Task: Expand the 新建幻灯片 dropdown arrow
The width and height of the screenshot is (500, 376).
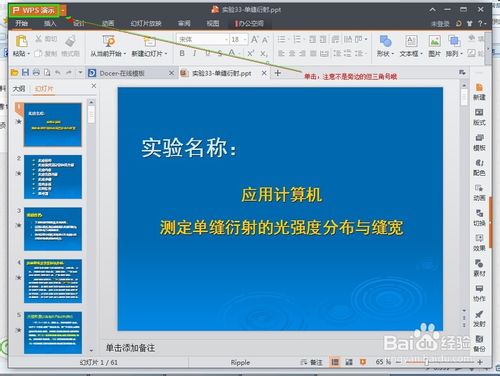Action: click(166, 54)
